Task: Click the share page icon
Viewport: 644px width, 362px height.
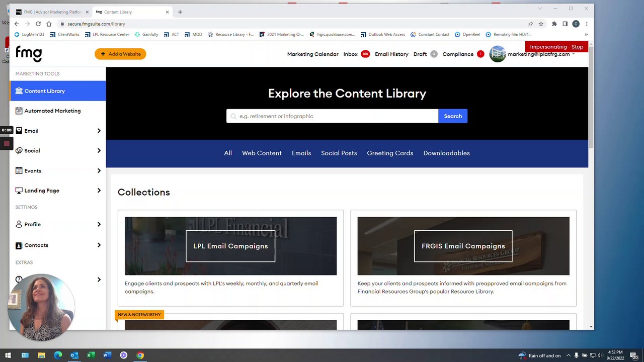Action: 530,24
